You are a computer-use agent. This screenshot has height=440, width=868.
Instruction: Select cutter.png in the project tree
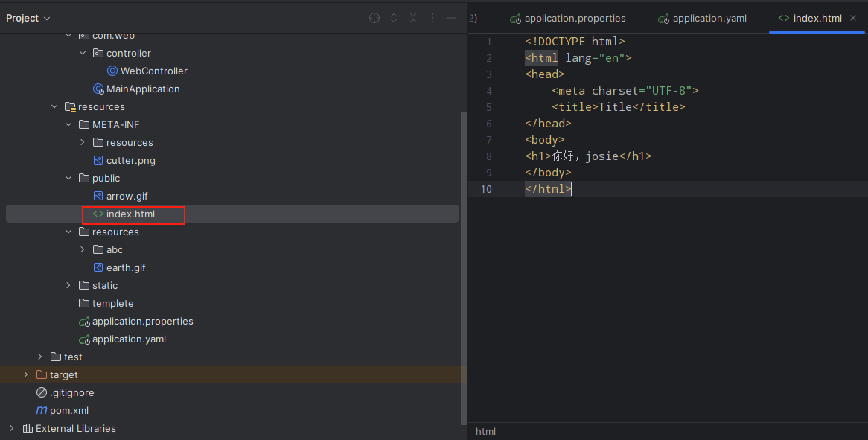pos(130,161)
